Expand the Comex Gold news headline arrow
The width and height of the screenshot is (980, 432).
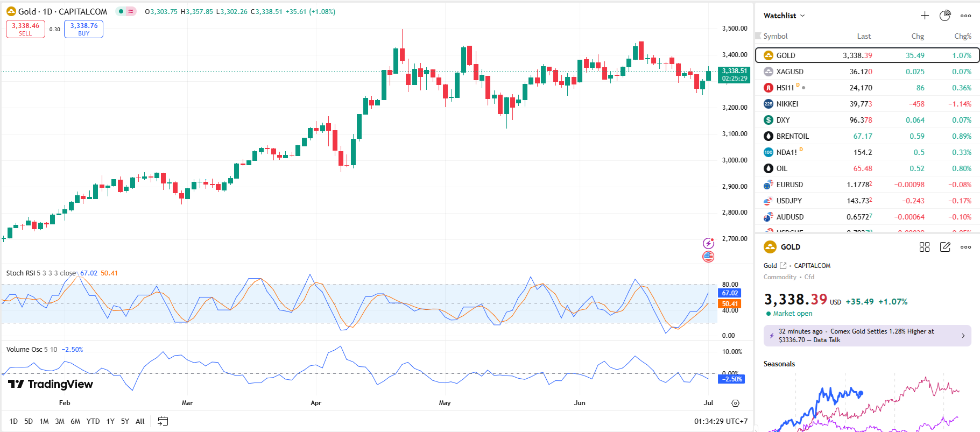(x=963, y=336)
